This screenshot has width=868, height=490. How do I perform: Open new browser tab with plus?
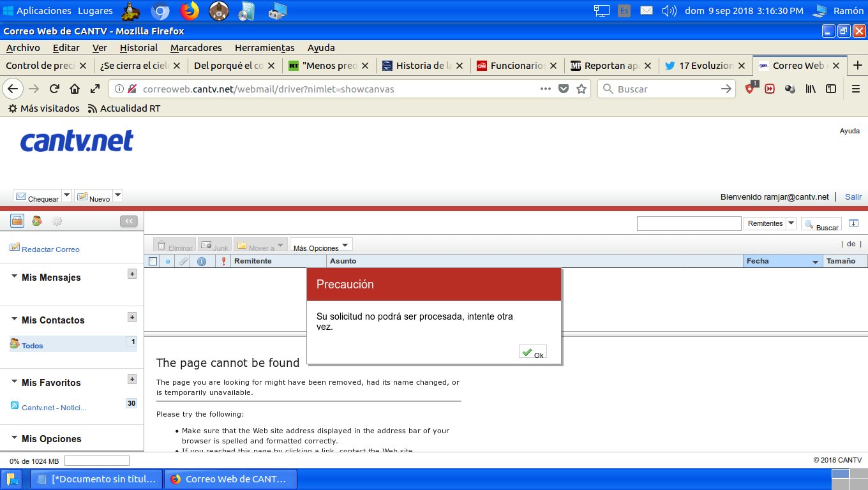pyautogui.click(x=858, y=65)
